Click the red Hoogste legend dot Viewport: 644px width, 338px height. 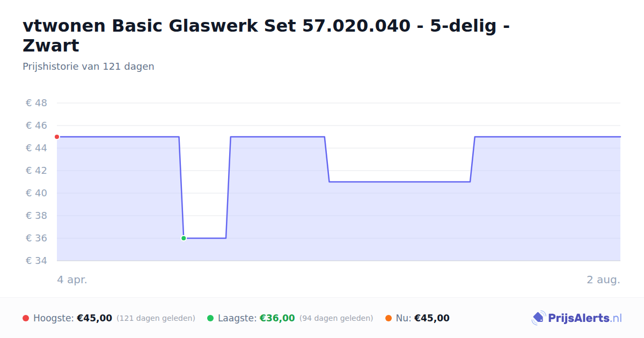pyautogui.click(x=26, y=318)
